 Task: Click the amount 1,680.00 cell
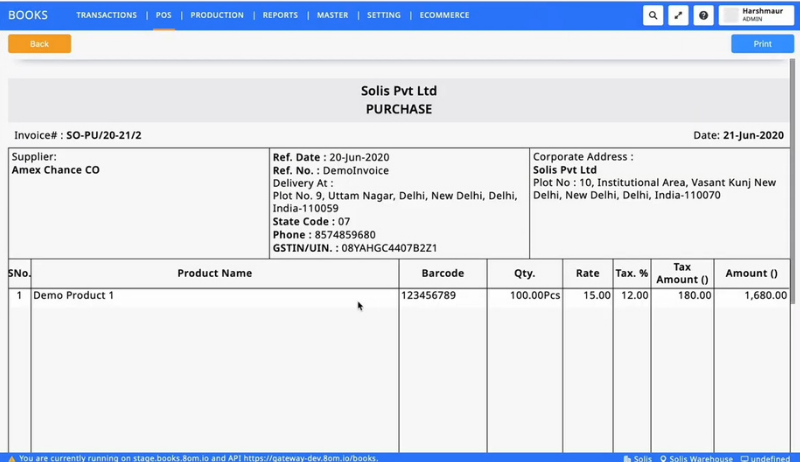point(752,295)
